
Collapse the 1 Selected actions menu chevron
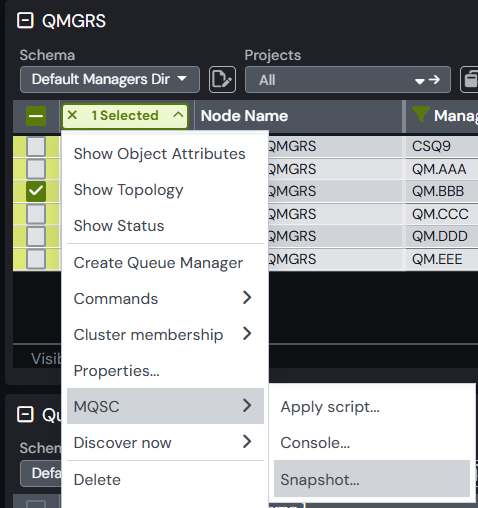[x=178, y=115]
